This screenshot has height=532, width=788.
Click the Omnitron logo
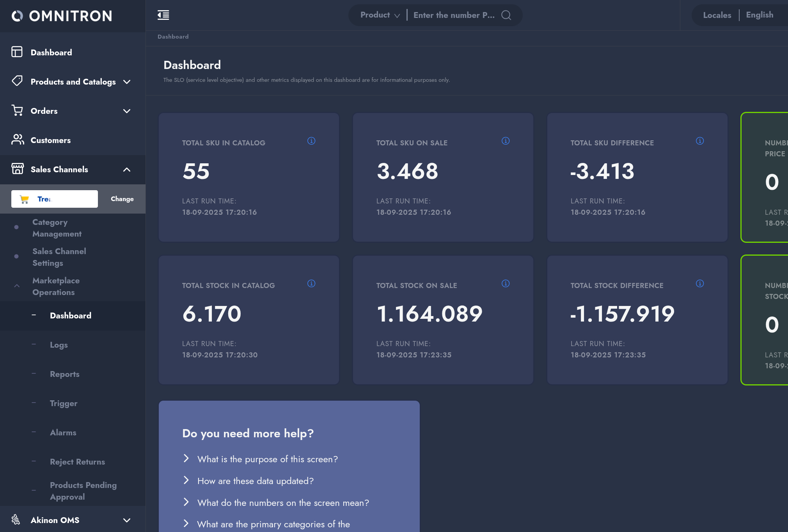click(62, 16)
